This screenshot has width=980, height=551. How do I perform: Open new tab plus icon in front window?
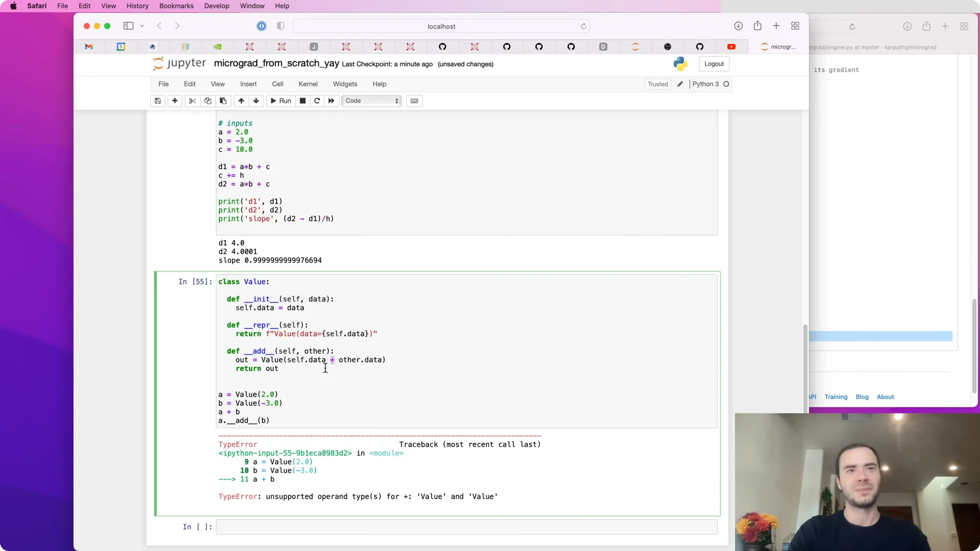click(x=776, y=26)
